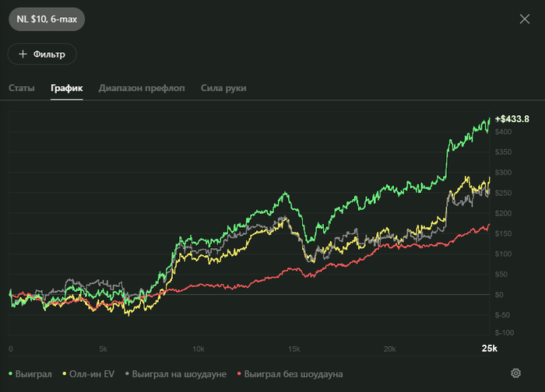Toggle the yellow Олл-ин EV legend series
545x392 pixels.
tap(89, 374)
